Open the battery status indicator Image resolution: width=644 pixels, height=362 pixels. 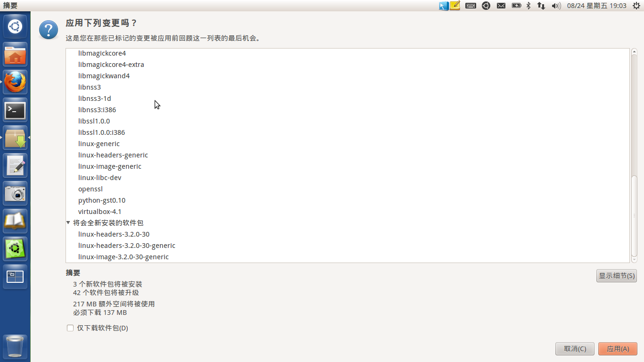tap(517, 6)
